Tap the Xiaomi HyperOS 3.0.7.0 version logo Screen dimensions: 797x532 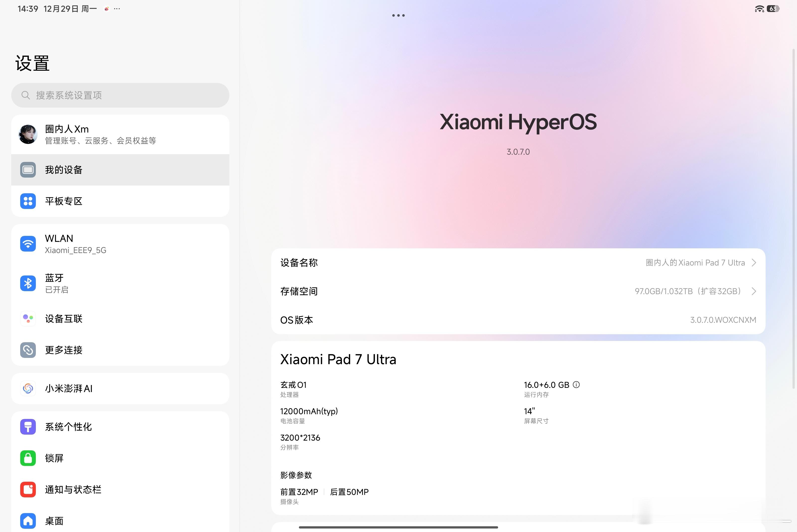(518, 122)
